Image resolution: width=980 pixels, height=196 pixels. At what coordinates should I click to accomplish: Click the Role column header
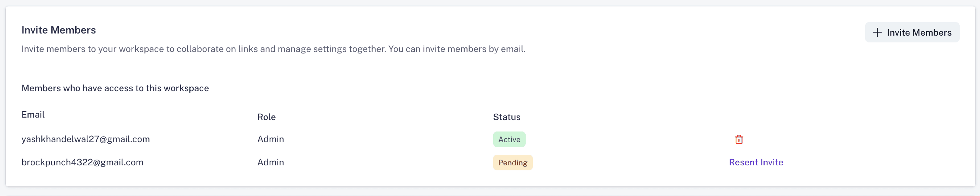click(x=266, y=117)
